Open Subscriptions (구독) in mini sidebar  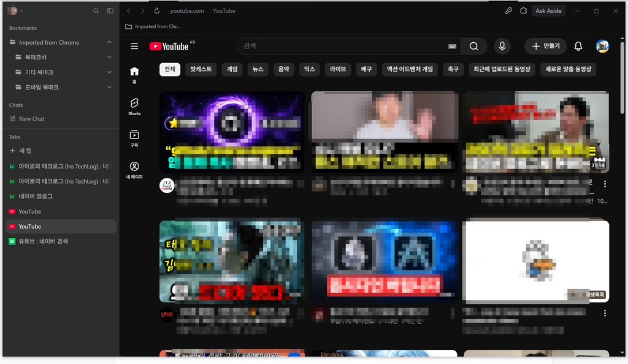point(134,138)
